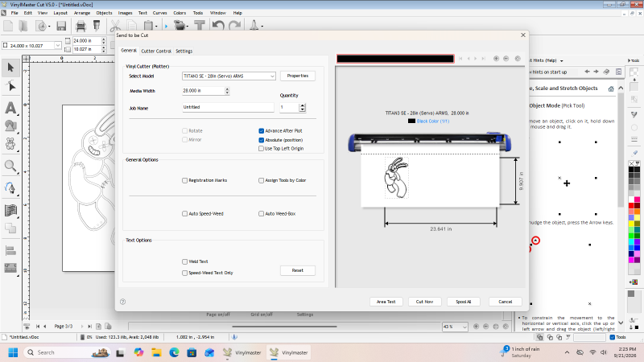Click the Reset button
The image size is (644, 362).
coord(298,270)
